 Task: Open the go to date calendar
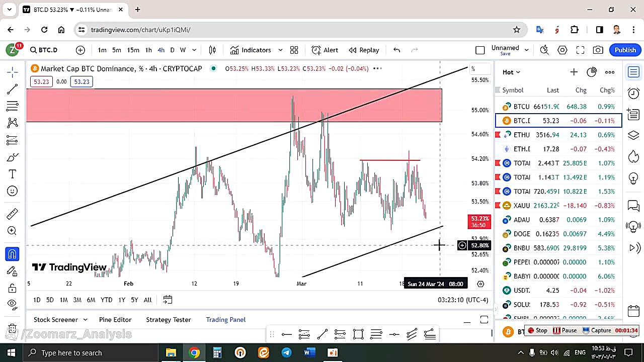coord(168,300)
